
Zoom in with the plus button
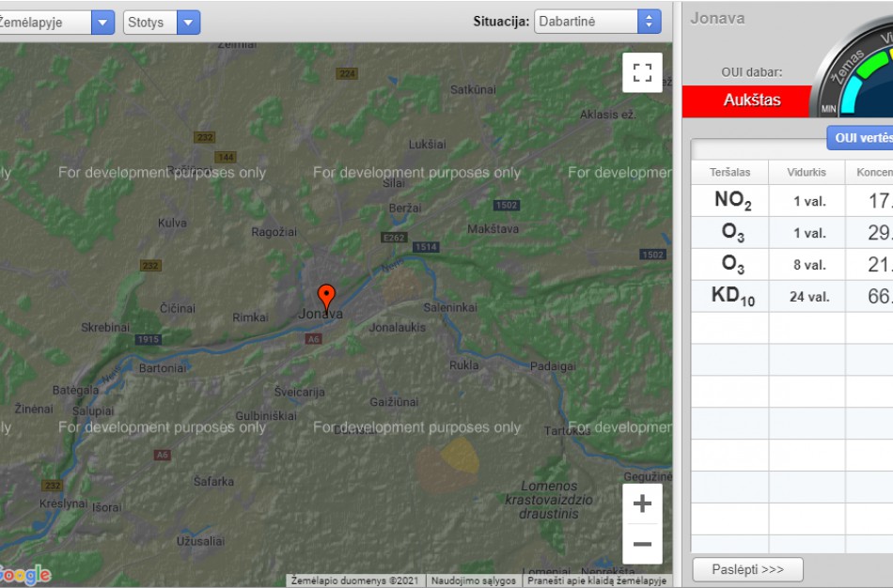tap(642, 504)
